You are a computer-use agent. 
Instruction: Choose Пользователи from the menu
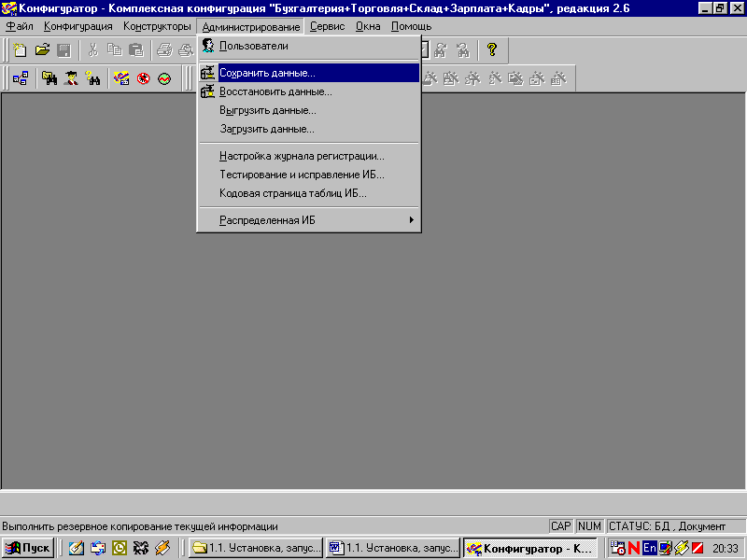(309, 46)
